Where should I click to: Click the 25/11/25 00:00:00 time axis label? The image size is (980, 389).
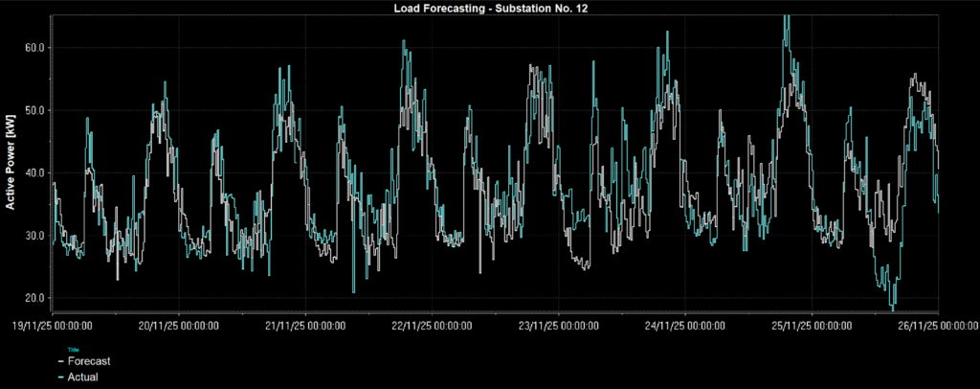click(x=811, y=327)
